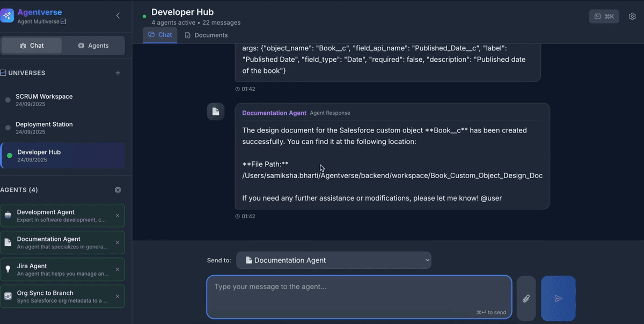Add a new universe with plus icon

pyautogui.click(x=118, y=73)
